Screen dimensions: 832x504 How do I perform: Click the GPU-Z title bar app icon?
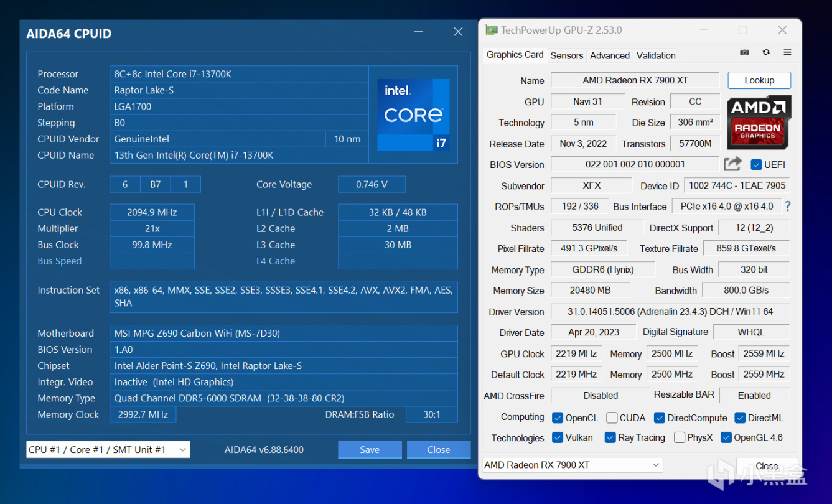coord(492,30)
